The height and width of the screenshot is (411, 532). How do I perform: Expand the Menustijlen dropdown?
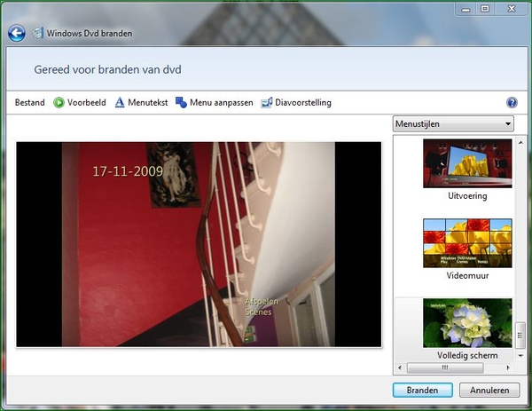point(453,123)
